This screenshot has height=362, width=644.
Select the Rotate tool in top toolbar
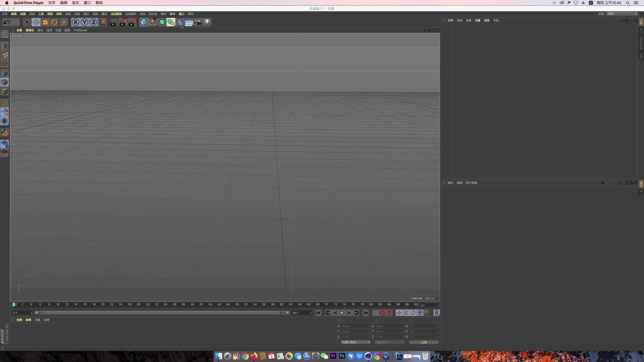54,22
